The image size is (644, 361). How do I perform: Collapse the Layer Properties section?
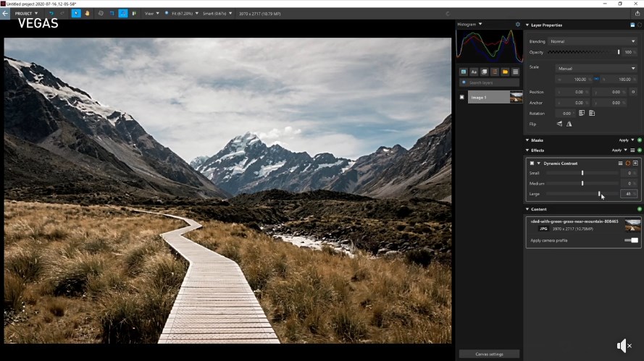(x=527, y=25)
